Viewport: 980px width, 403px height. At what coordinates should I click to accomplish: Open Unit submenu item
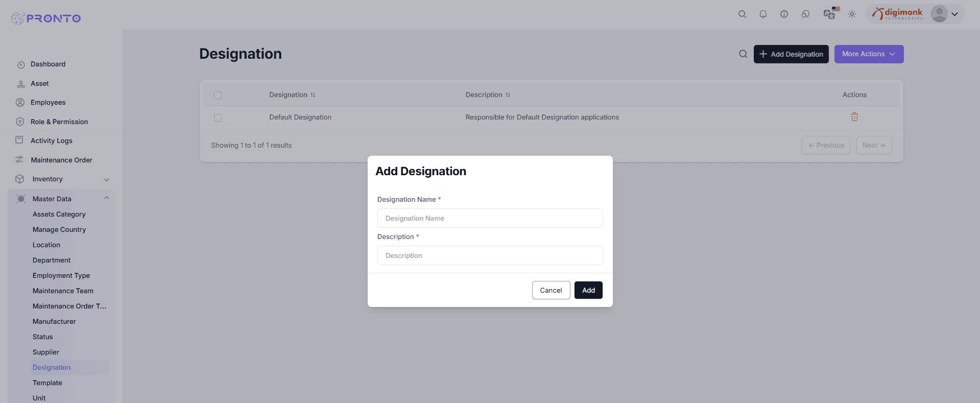(39, 398)
